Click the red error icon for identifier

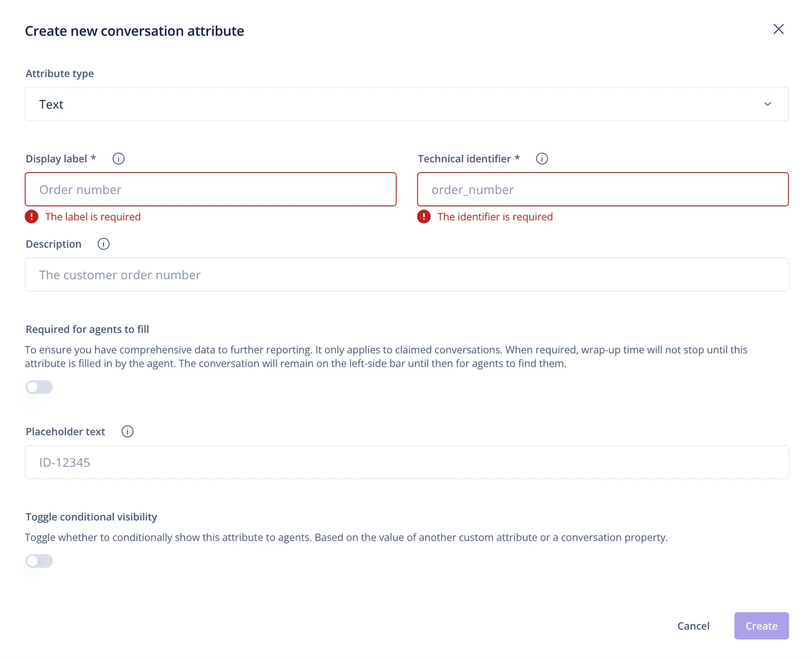coord(424,217)
